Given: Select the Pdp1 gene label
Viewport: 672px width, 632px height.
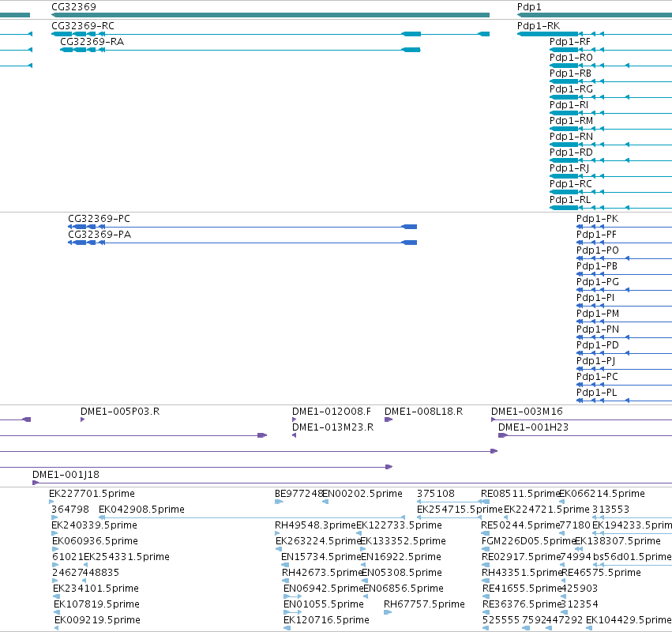Looking at the screenshot, I should tap(529, 7).
